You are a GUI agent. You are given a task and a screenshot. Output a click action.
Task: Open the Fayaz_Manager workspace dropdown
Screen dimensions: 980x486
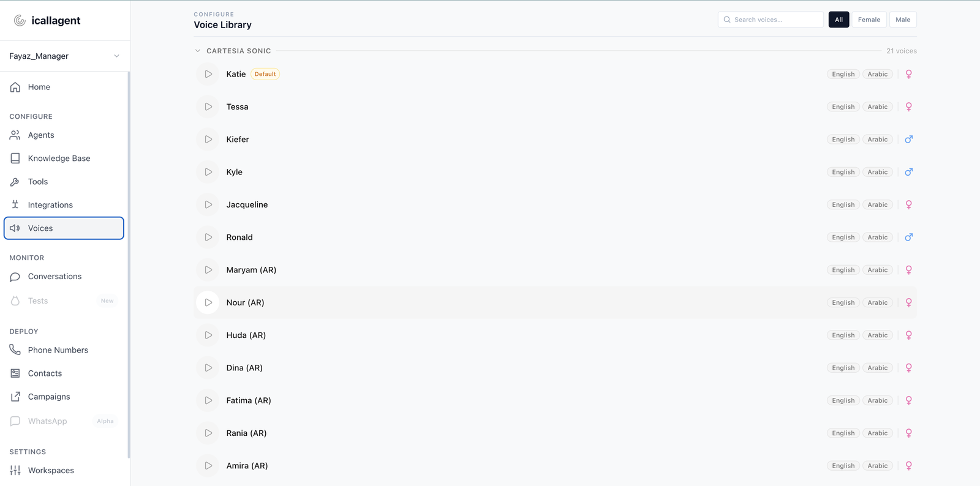tap(65, 56)
